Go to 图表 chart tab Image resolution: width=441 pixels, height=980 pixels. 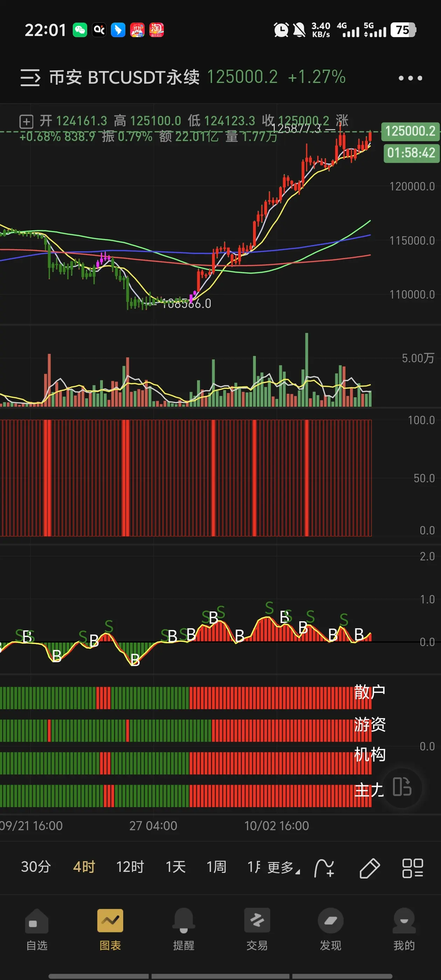coord(110,929)
